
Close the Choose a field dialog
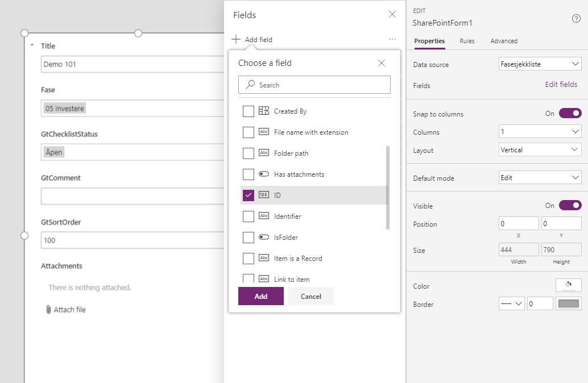click(x=382, y=63)
